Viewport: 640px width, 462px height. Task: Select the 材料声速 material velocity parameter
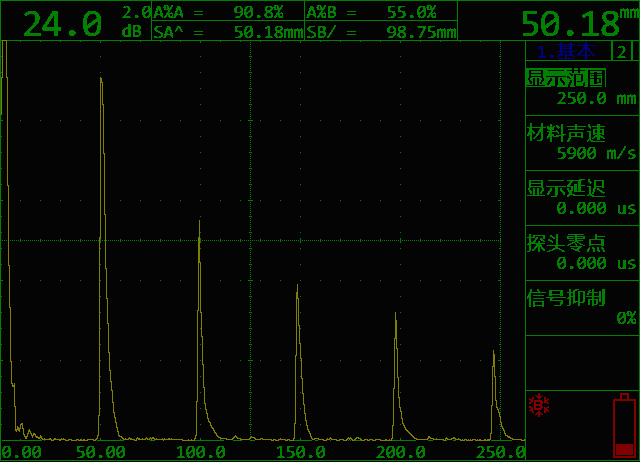(566, 134)
